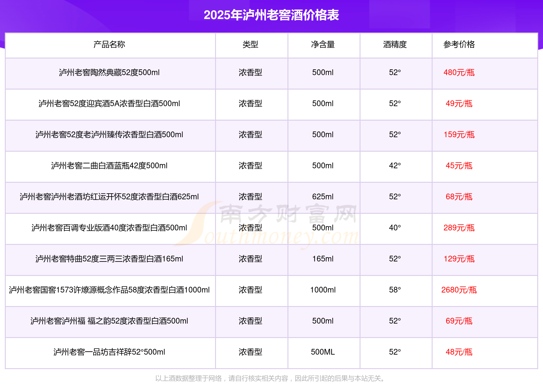Click the 净含量 column header
The width and height of the screenshot is (543, 392).
click(323, 44)
